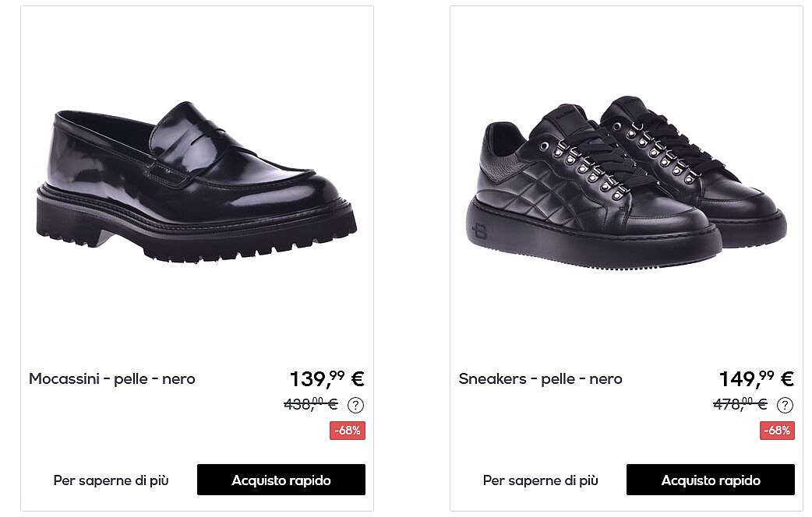812x517 pixels.
Task: Select the 139,99 € current price
Action: (x=327, y=379)
